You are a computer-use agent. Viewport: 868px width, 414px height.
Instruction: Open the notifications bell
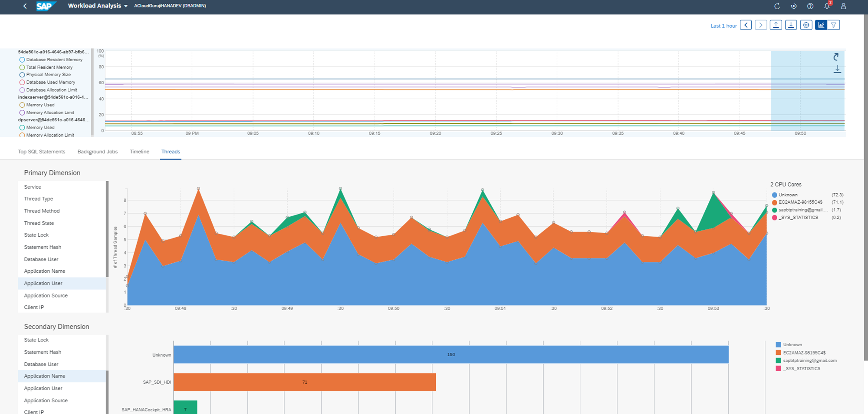click(x=827, y=6)
